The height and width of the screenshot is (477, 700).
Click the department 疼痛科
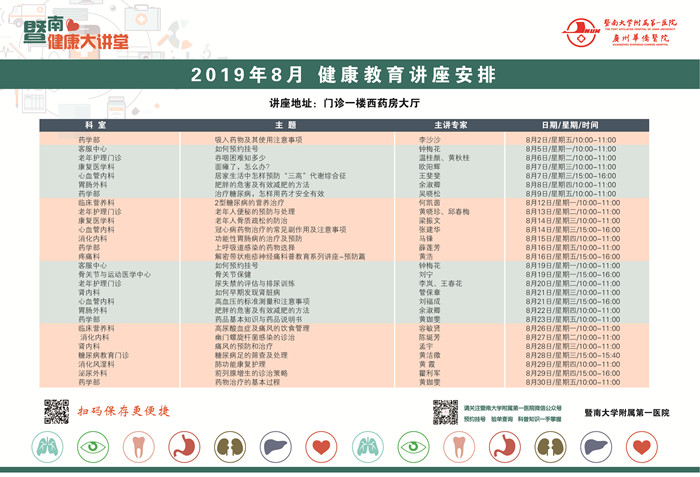click(x=89, y=256)
